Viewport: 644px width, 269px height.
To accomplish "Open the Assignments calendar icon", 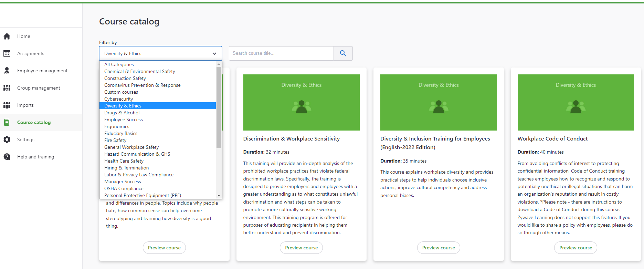I will [x=7, y=53].
